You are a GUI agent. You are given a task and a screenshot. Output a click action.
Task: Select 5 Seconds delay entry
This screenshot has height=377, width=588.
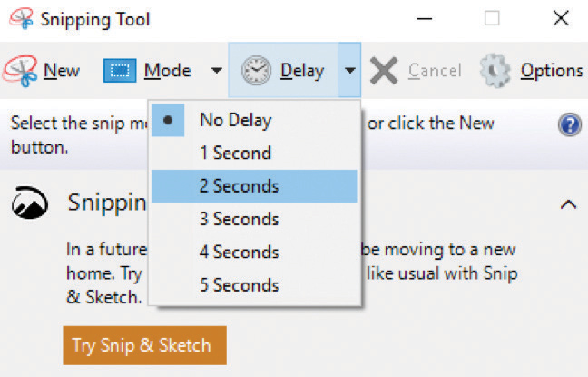[x=254, y=285]
